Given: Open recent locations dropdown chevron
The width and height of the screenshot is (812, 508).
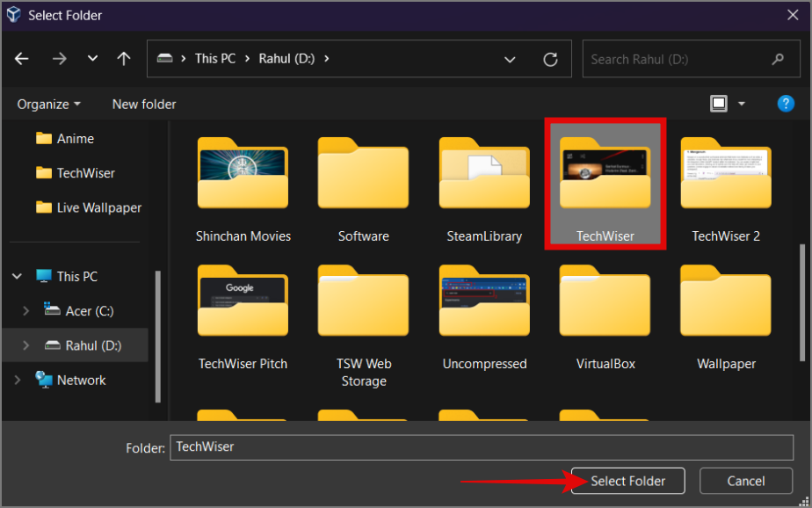Looking at the screenshot, I should coord(92,59).
